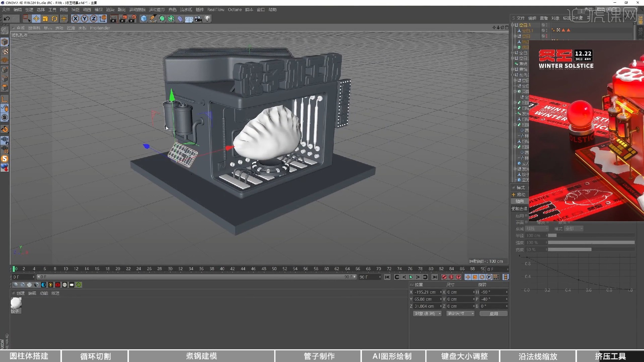
Task: Open 创建 menu in material manager
Action: [x=20, y=293]
